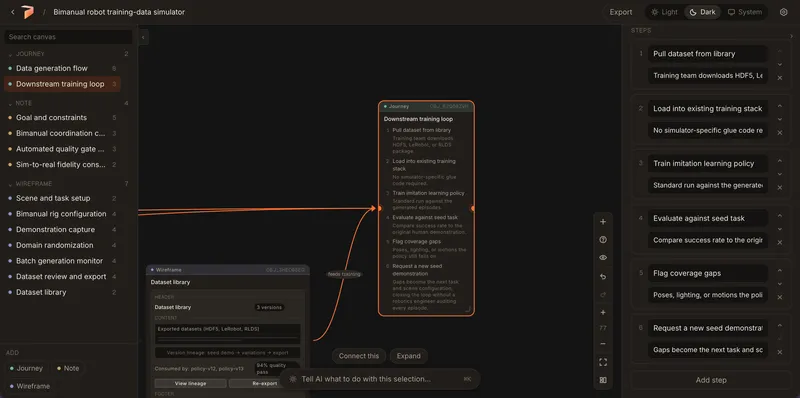The width and height of the screenshot is (800, 398).
Task: Click View lineage in Dataset library card
Action: (x=190, y=384)
